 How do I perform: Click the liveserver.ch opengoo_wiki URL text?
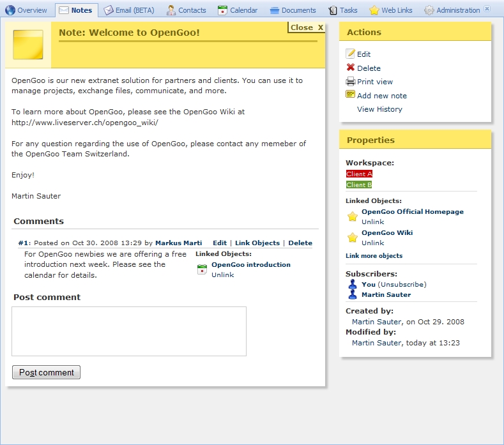tap(85, 123)
